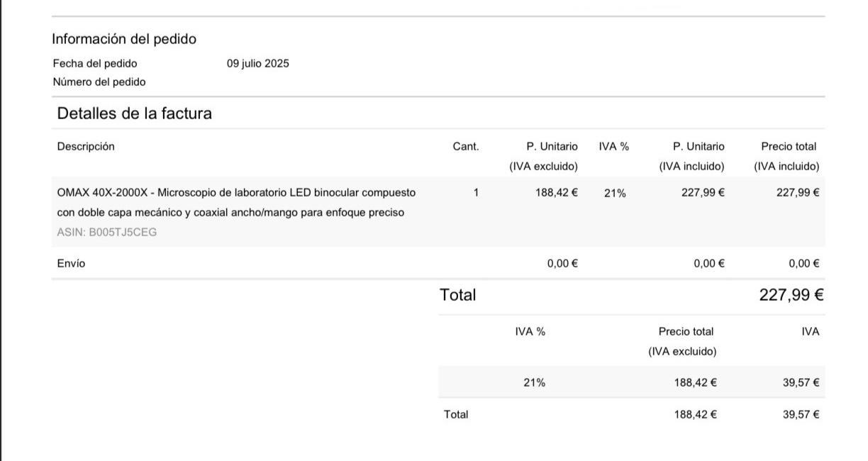The height and width of the screenshot is (461, 868).
Task: Click the 'Precio total (IVA excluido)' summary header
Action: click(x=682, y=342)
